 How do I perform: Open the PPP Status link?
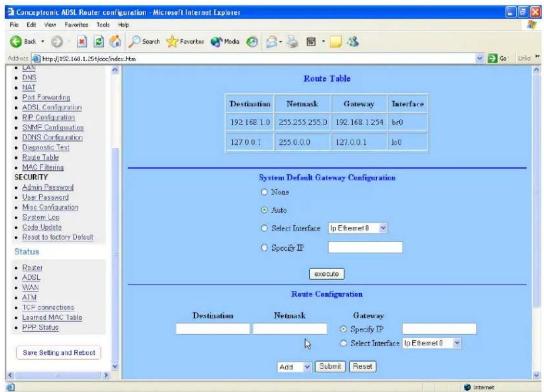click(40, 327)
